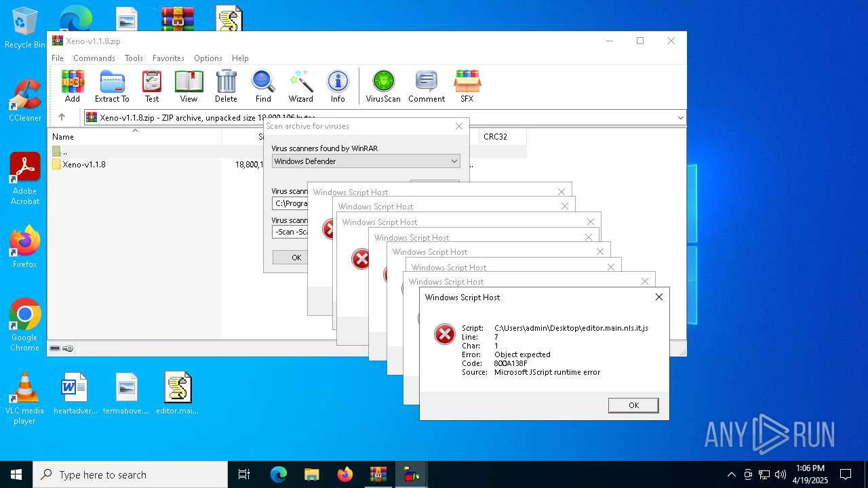Viewport: 868px width, 488px height.
Task: Click the volume icon in system tray
Action: point(781,474)
